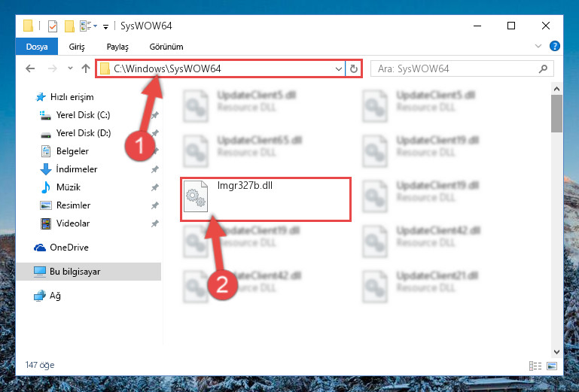Select the lmgr327b.dll file name
This screenshot has width=579, height=392.
(245, 185)
